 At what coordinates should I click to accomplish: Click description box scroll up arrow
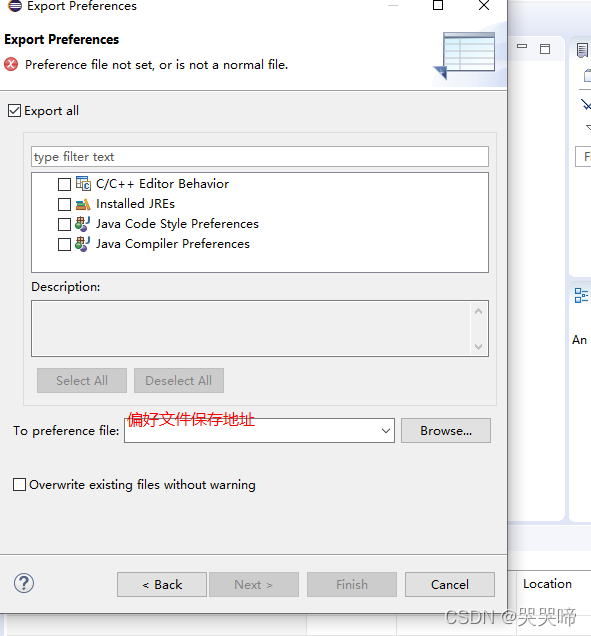tap(479, 311)
